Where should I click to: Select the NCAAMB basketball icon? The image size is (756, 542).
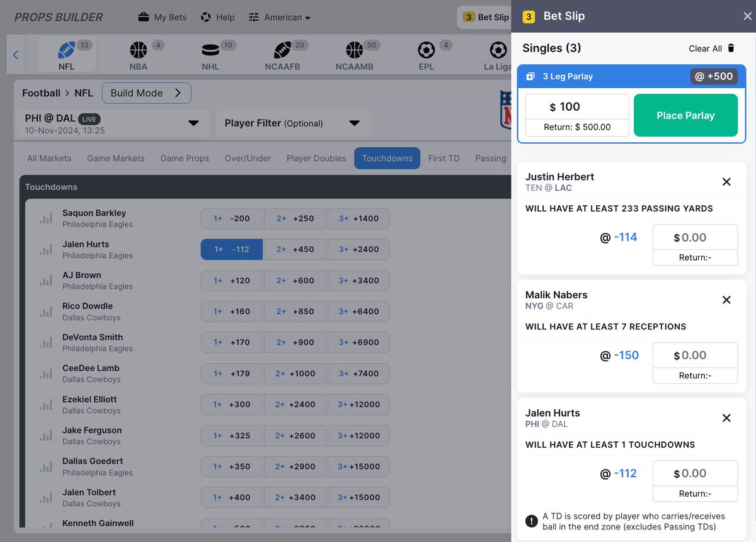[x=354, y=50]
